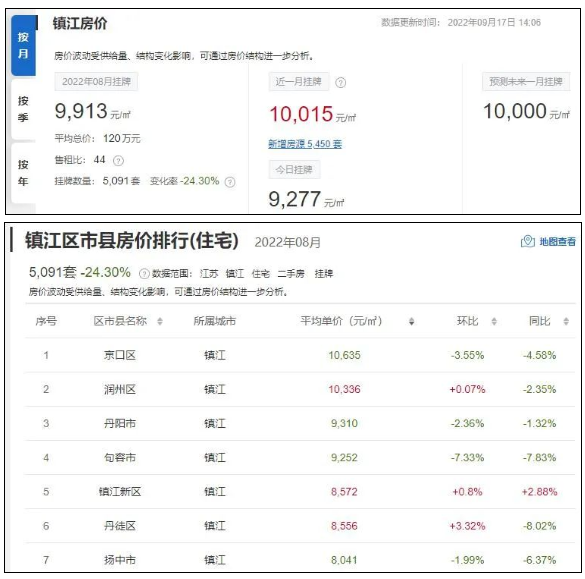Sort by 区市县名称 column arrows
This screenshot has height=579, width=585.
[x=160, y=321]
